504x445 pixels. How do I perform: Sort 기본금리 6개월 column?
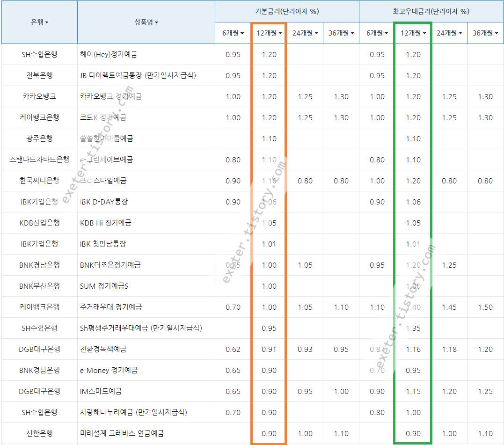tap(233, 33)
